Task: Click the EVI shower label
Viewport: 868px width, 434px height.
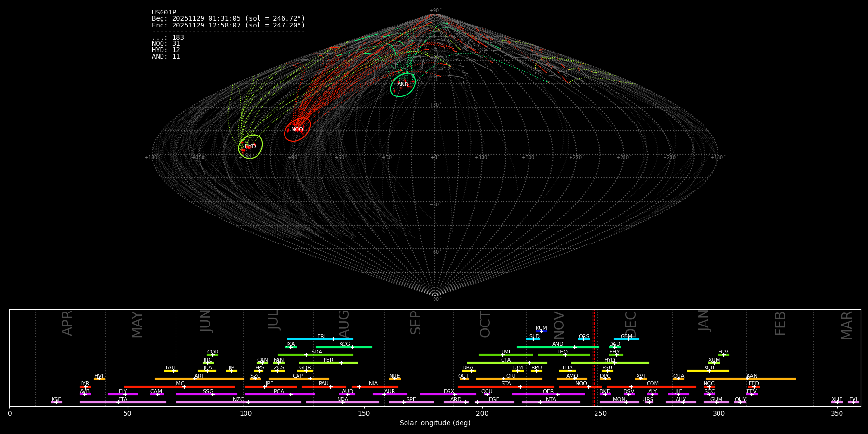Action: click(x=853, y=400)
